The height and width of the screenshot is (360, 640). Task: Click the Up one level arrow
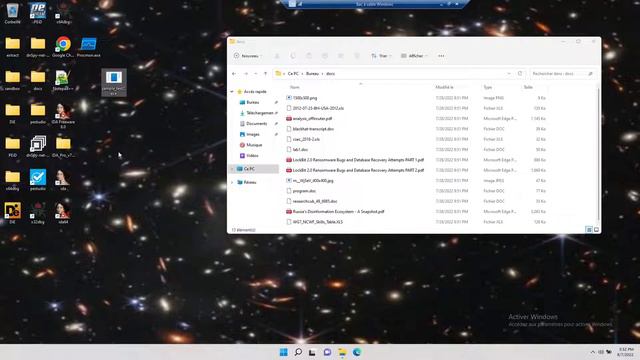coord(265,74)
